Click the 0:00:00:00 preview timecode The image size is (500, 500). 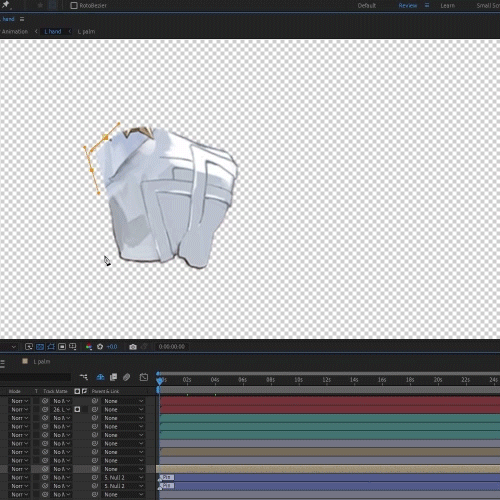(x=171, y=347)
